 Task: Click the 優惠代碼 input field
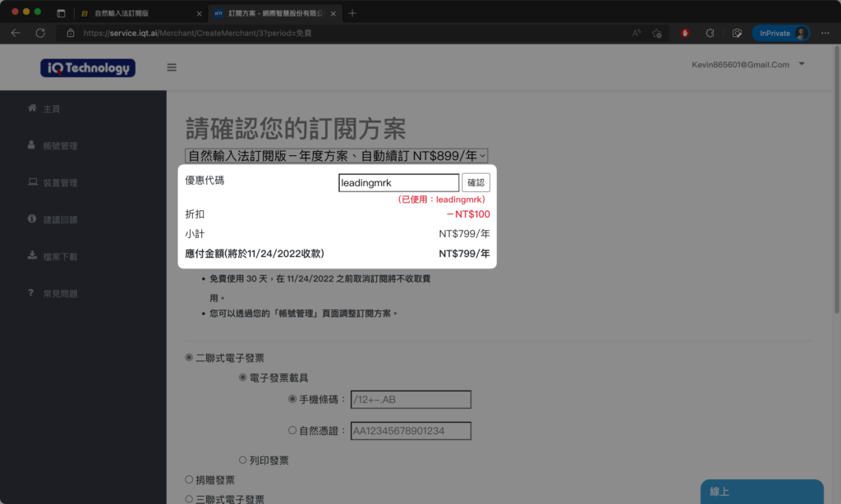click(x=398, y=183)
